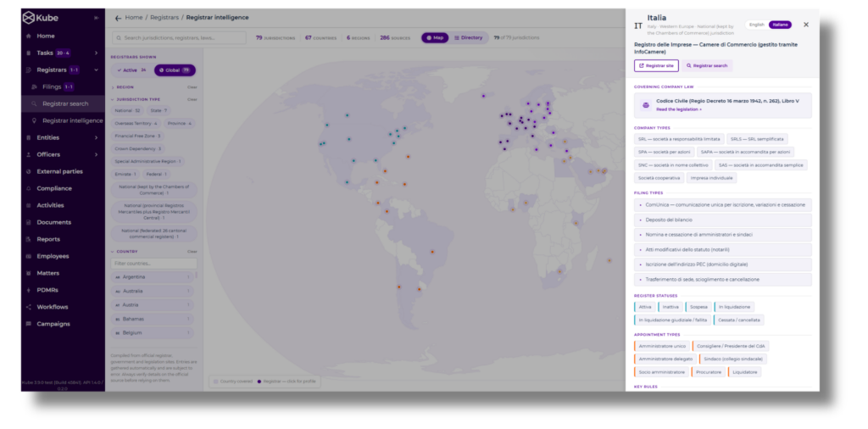Screen dimensions: 868x429
Task: Clear the Region filter
Action: 192,87
